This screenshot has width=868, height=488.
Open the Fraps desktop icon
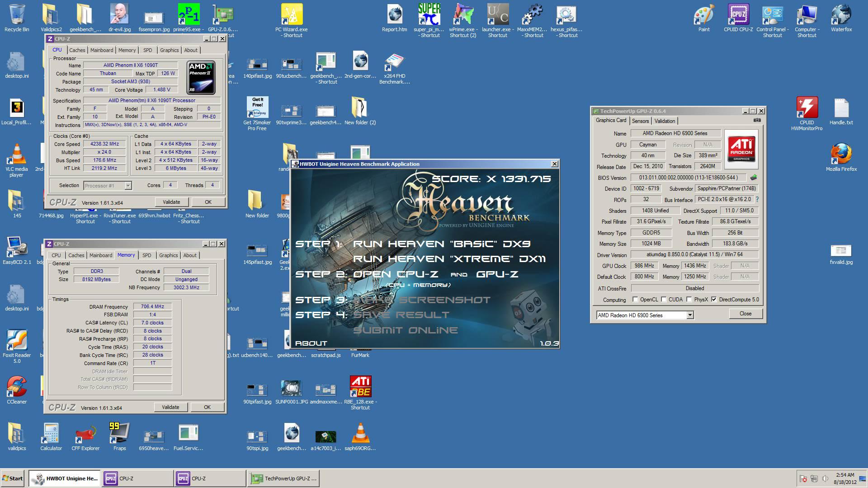pyautogui.click(x=119, y=436)
